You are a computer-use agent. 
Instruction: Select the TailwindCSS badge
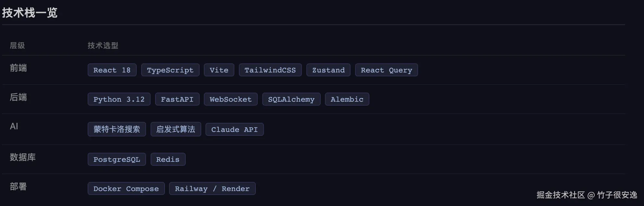pyautogui.click(x=270, y=70)
